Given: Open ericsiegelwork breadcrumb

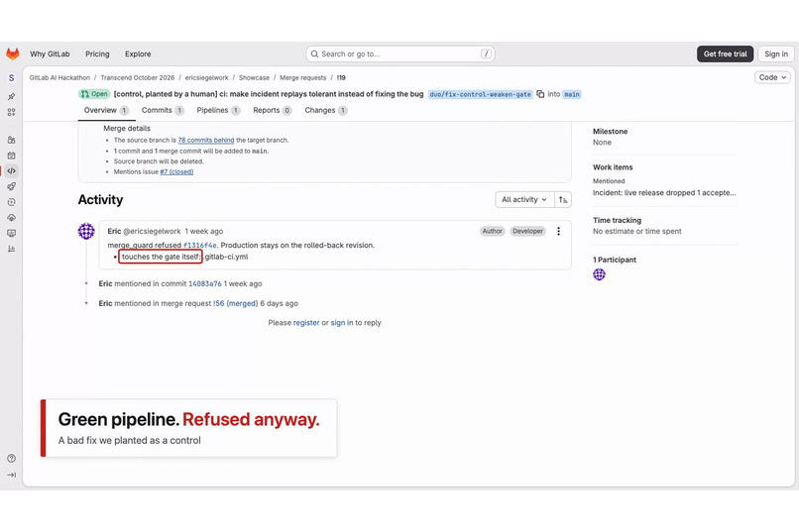Looking at the screenshot, I should pyautogui.click(x=206, y=78).
